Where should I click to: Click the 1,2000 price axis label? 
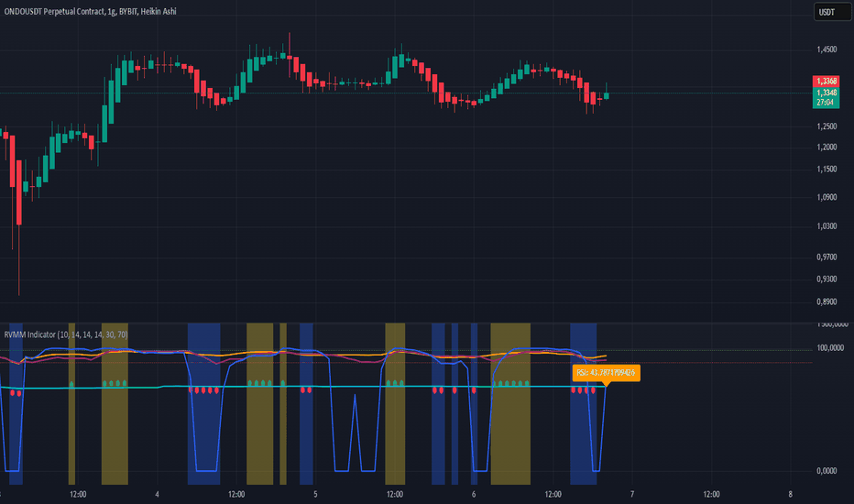click(x=827, y=148)
